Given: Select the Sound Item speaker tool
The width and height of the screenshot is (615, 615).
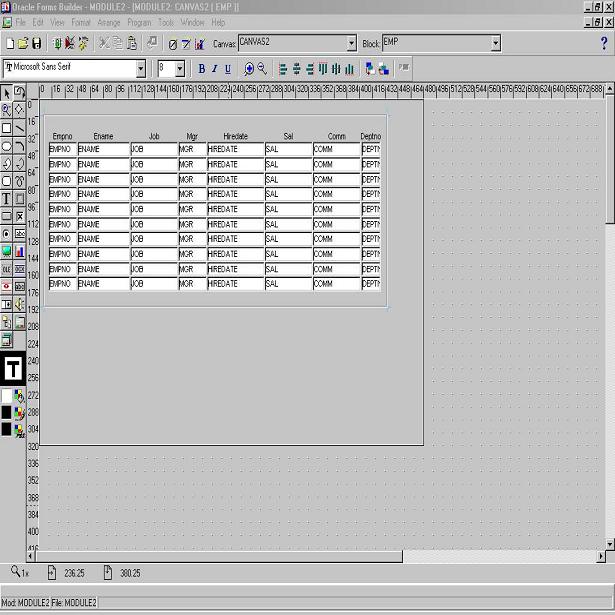Looking at the screenshot, I should pos(20,304).
